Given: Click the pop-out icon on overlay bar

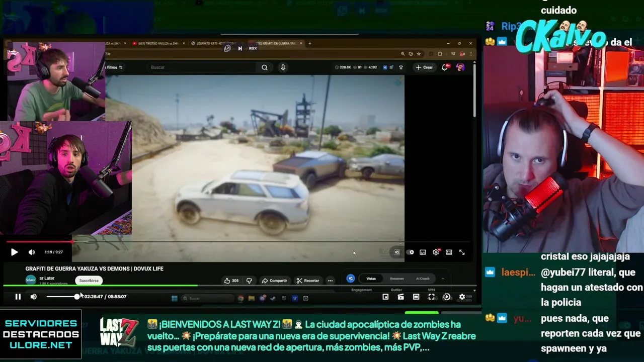Looking at the screenshot, I should (227, 48).
